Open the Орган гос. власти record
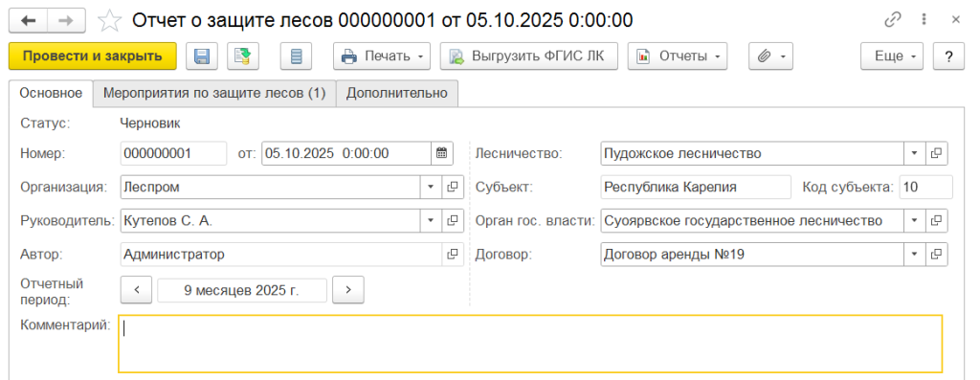The width and height of the screenshot is (980, 380). click(x=937, y=220)
